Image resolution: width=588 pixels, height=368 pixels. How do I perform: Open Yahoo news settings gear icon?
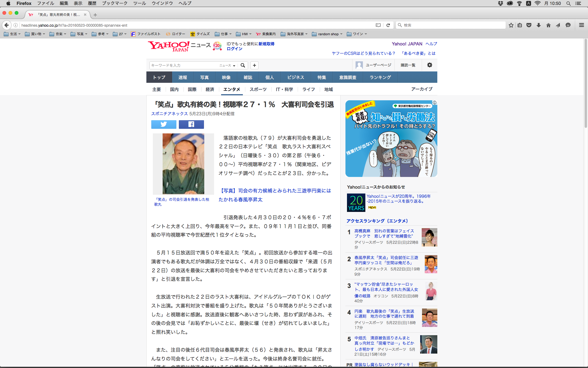tap(429, 65)
